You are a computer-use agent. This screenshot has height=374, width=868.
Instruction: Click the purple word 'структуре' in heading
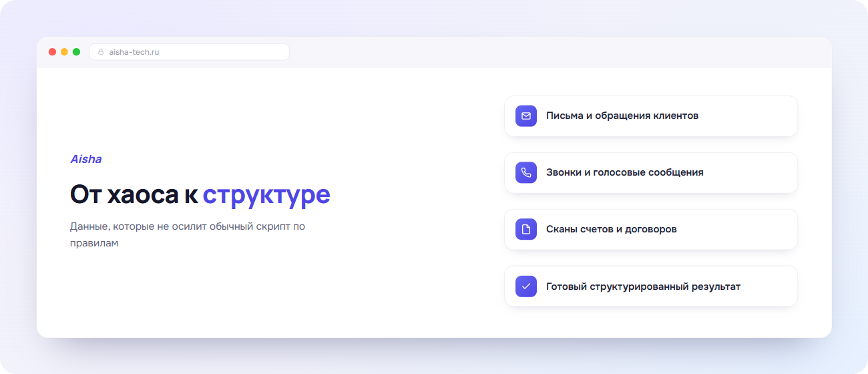coord(266,194)
